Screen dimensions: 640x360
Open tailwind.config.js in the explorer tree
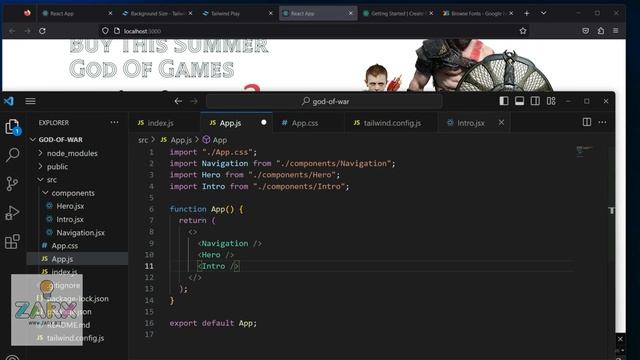pyautogui.click(x=75, y=338)
